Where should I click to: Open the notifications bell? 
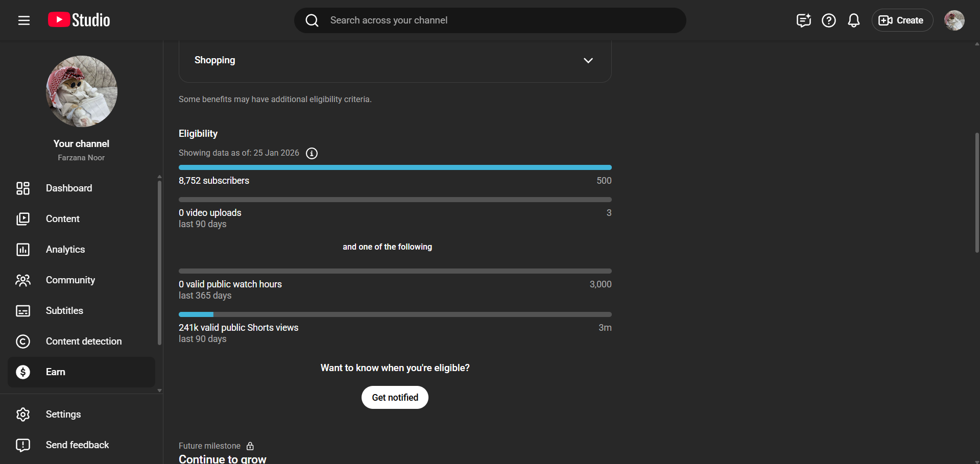coord(853,20)
